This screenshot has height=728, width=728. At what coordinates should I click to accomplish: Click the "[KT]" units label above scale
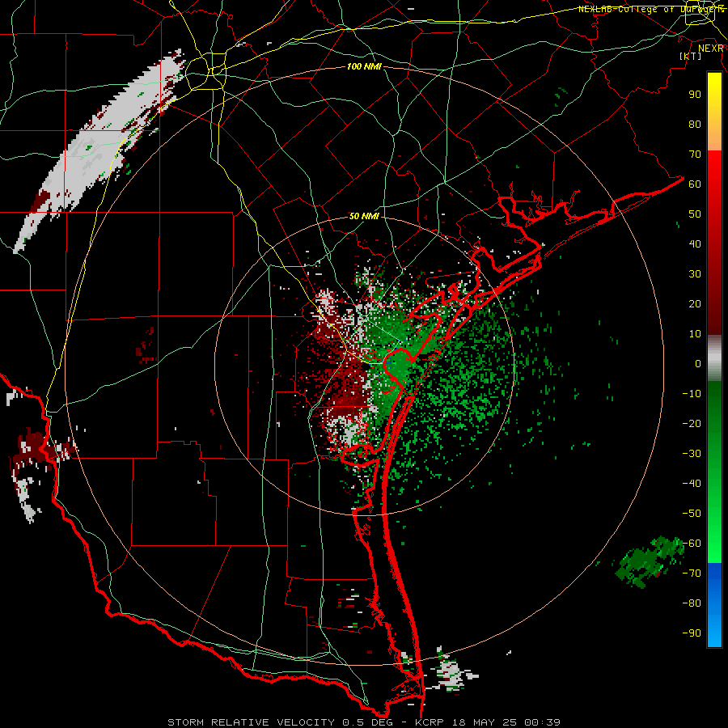click(691, 56)
